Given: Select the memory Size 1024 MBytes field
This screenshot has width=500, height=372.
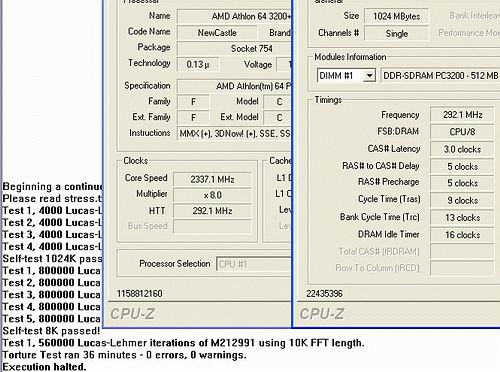Looking at the screenshot, I should coord(396,16).
